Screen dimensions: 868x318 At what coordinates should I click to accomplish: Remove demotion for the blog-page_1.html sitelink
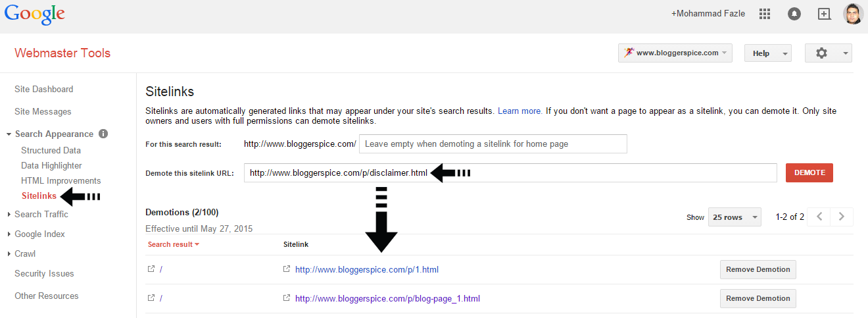tap(758, 298)
